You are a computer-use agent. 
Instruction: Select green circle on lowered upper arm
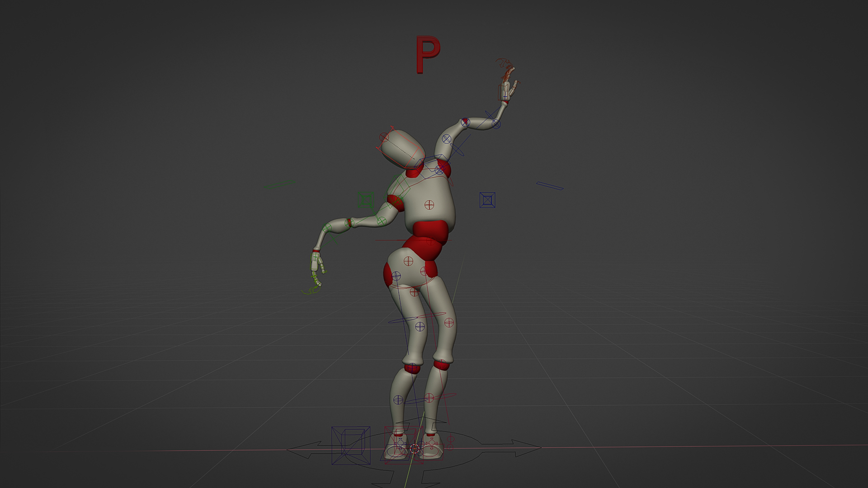pos(381,221)
